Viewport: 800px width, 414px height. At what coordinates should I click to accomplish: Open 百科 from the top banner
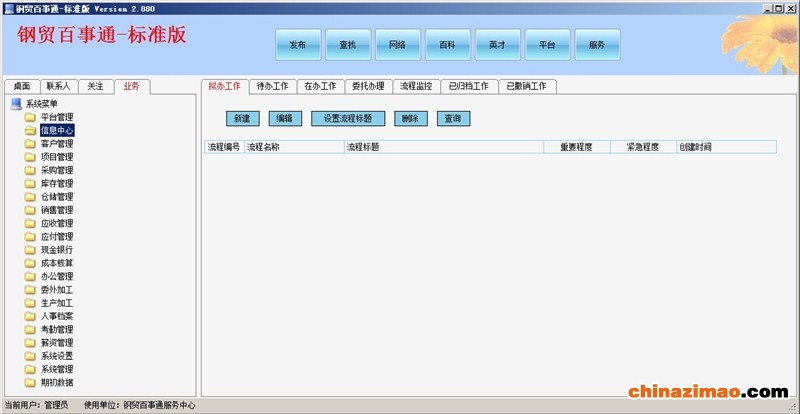[x=447, y=45]
